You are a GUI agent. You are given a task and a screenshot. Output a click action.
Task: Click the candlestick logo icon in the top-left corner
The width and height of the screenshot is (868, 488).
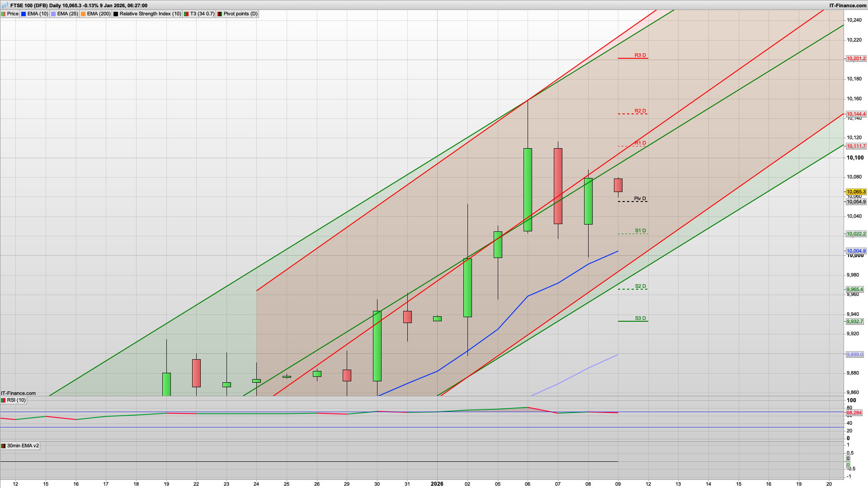click(5, 5)
